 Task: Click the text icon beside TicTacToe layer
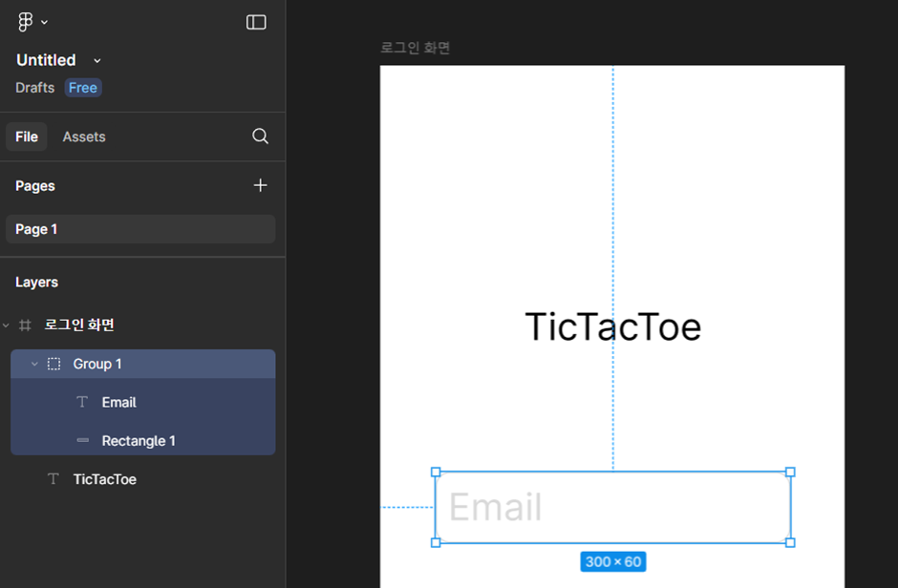point(53,479)
